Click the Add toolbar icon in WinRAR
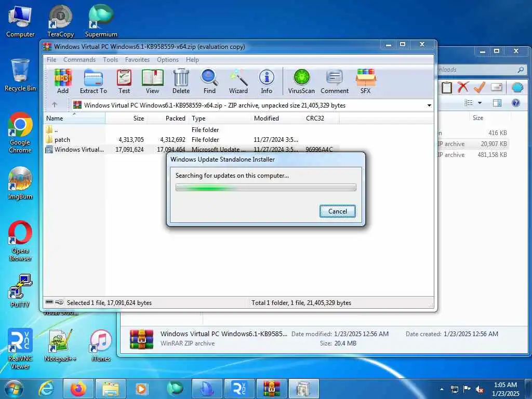Viewport: 532px width, 399px height. point(63,82)
